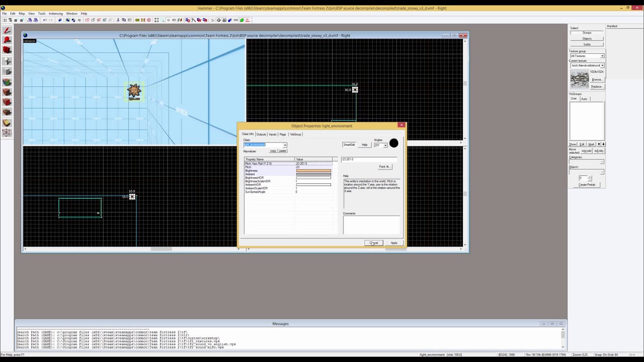
Task: Select the Entity tool
Action: (7, 61)
